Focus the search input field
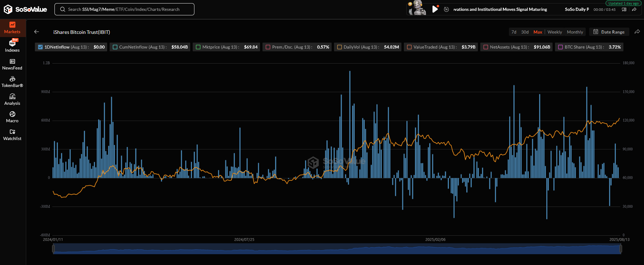 tap(124, 9)
